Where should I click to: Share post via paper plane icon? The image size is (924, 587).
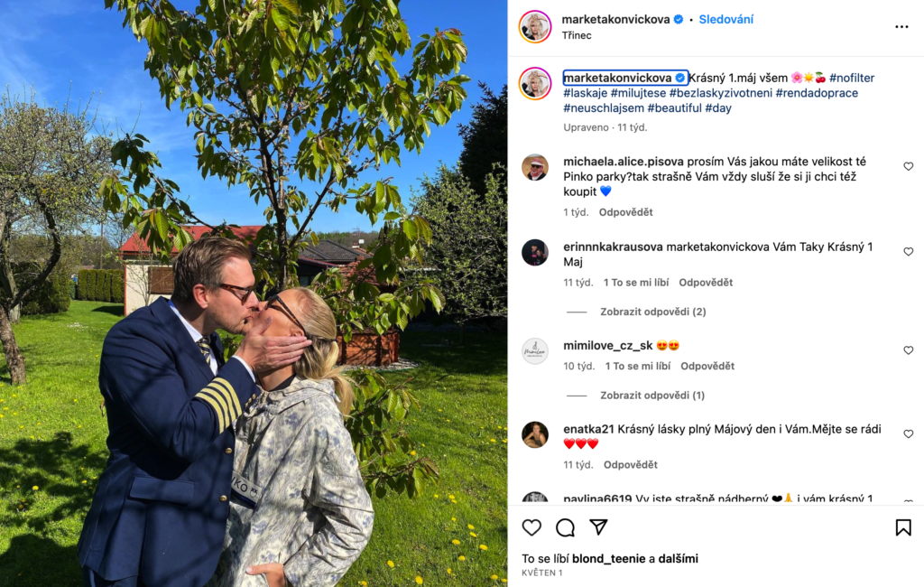point(599,526)
